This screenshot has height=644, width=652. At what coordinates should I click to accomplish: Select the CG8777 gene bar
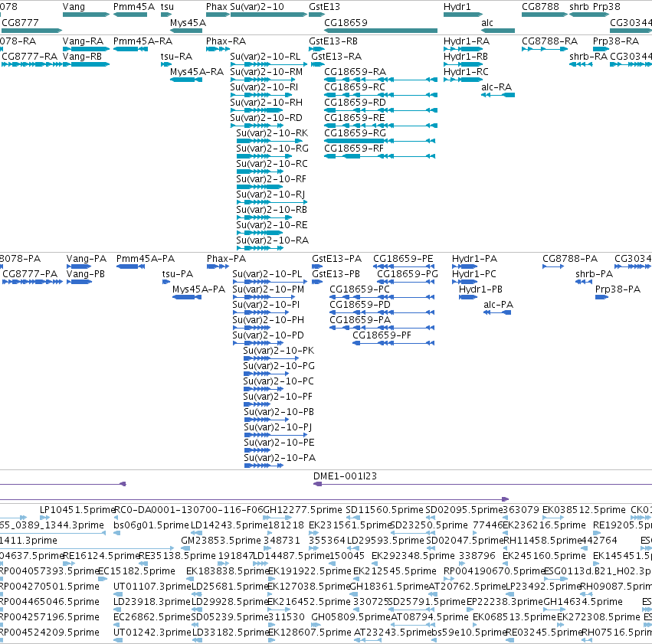coord(31,31)
